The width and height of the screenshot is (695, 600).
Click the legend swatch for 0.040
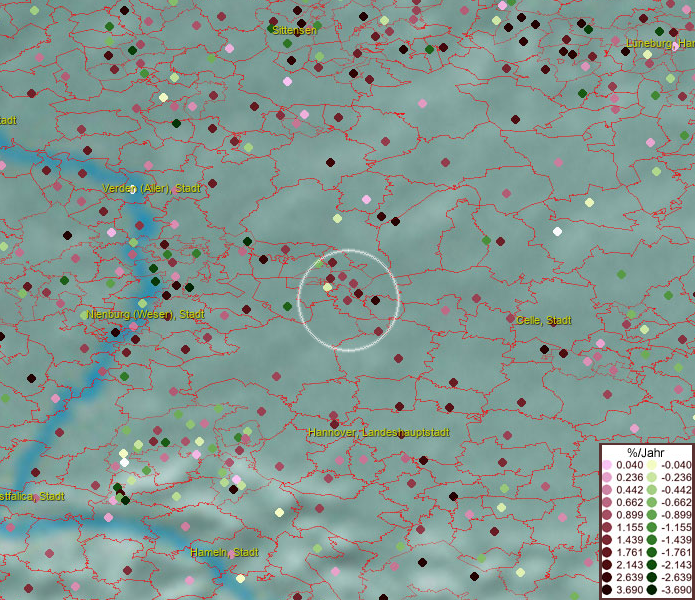pyautogui.click(x=608, y=465)
